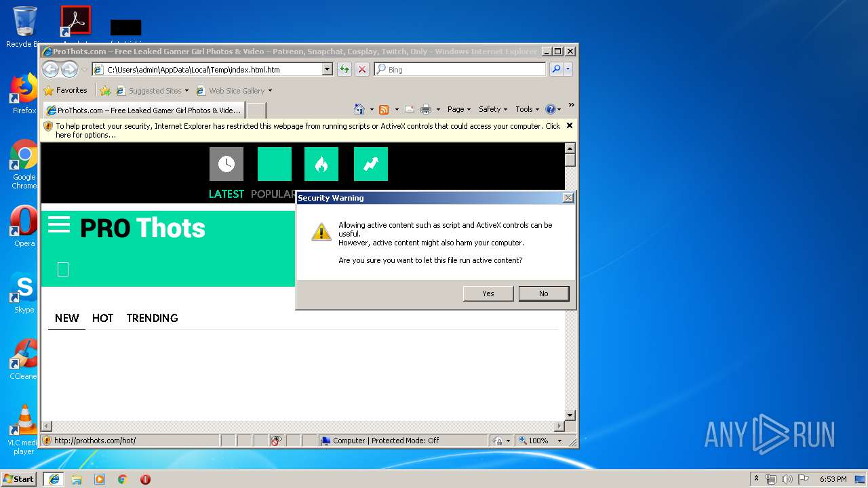Click the Opera taskbar icon
This screenshot has height=488, width=868.
(x=145, y=479)
